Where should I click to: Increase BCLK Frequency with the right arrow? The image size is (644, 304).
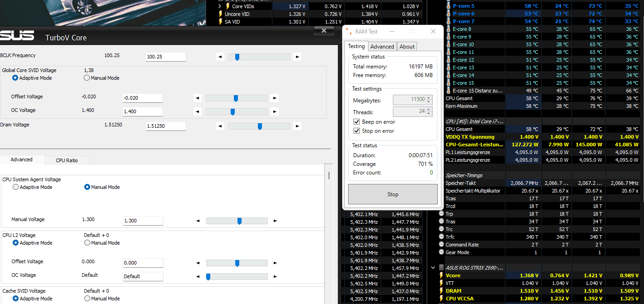click(297, 57)
